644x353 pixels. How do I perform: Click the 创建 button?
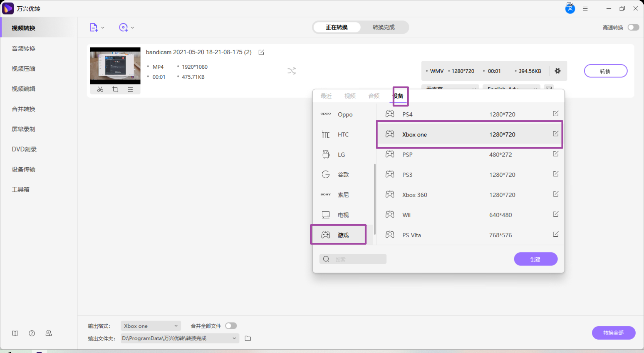pyautogui.click(x=535, y=259)
